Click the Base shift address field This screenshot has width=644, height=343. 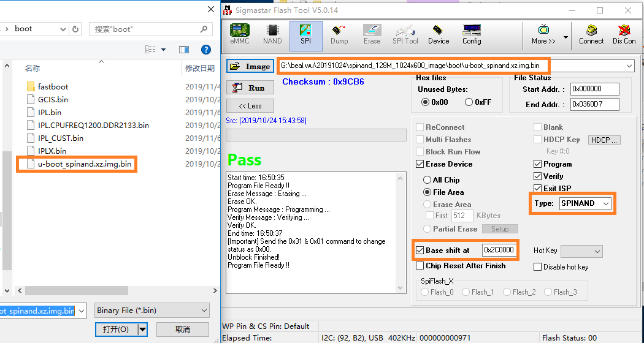(x=498, y=251)
